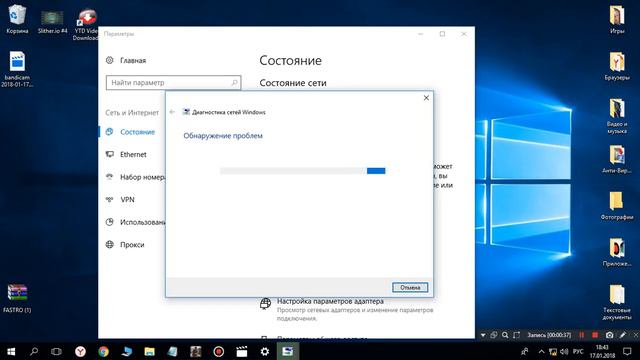The width and height of the screenshot is (640, 360).
Task: Click the Отмена button in diagnostics dialog
Action: 410,287
